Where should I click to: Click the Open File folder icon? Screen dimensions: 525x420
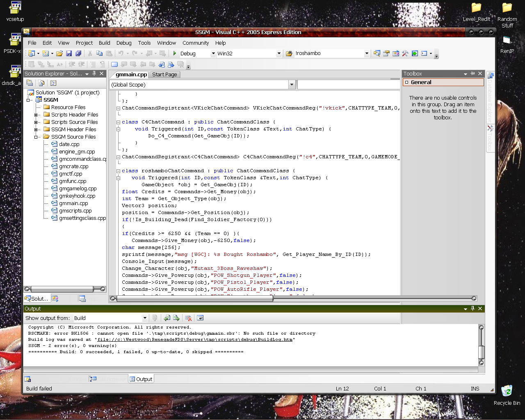click(59, 53)
